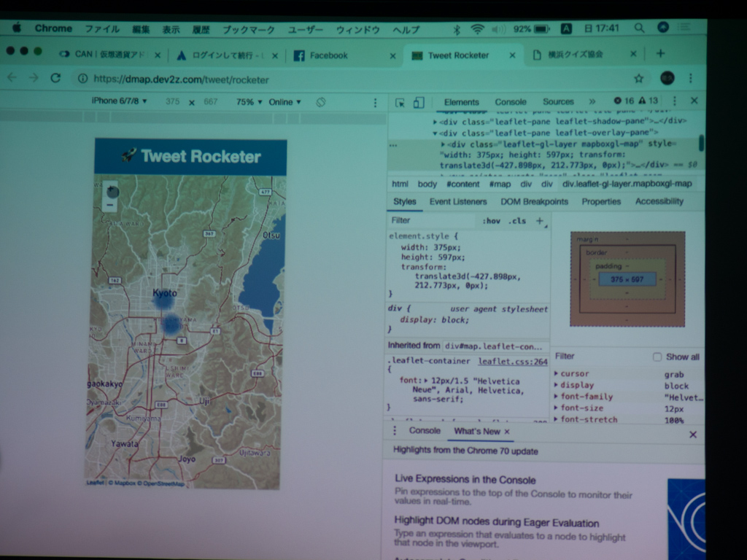This screenshot has width=747, height=560.
Task: Open the Accessibility tab
Action: point(659,201)
